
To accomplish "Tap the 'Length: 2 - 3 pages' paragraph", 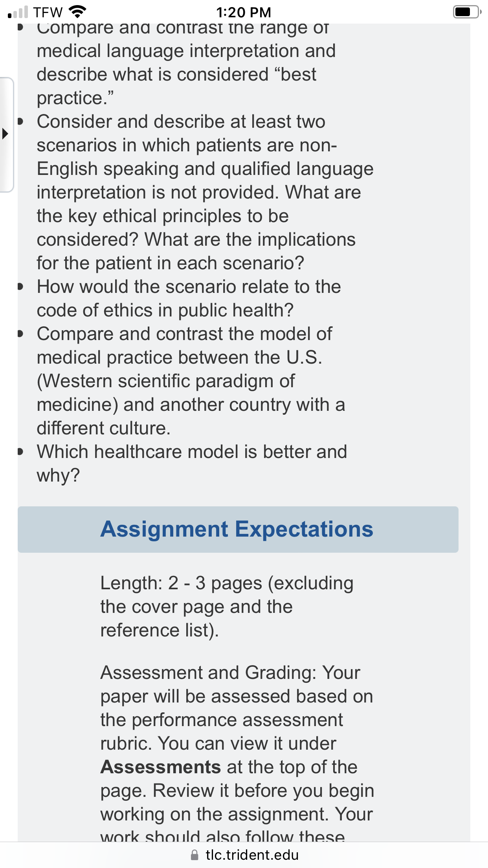I will pyautogui.click(x=227, y=607).
